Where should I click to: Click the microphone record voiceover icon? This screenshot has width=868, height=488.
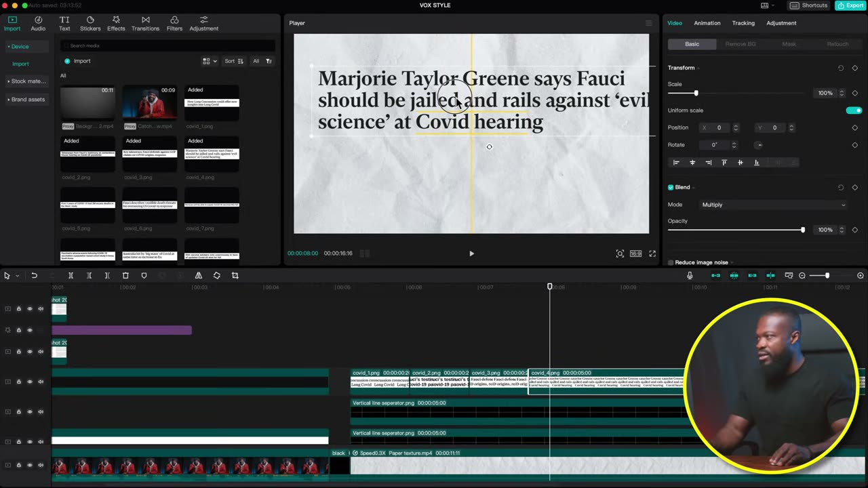pos(690,276)
